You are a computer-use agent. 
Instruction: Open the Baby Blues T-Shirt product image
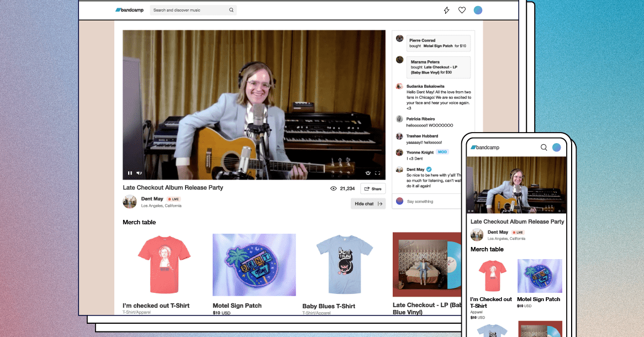point(344,265)
